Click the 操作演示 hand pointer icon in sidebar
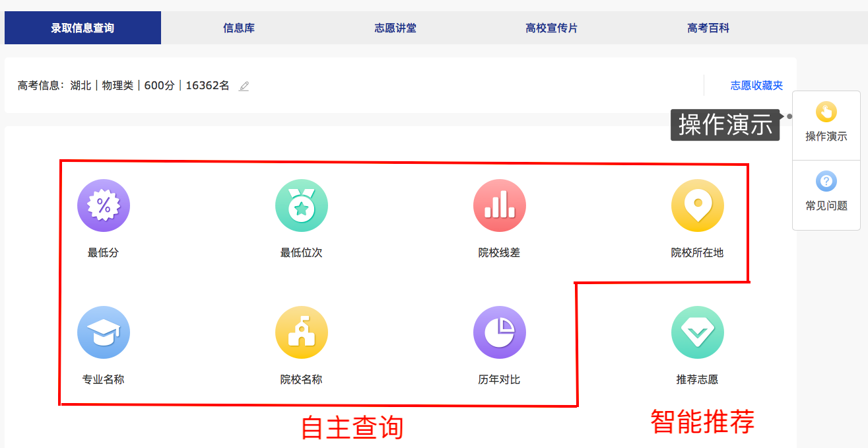 [x=826, y=112]
